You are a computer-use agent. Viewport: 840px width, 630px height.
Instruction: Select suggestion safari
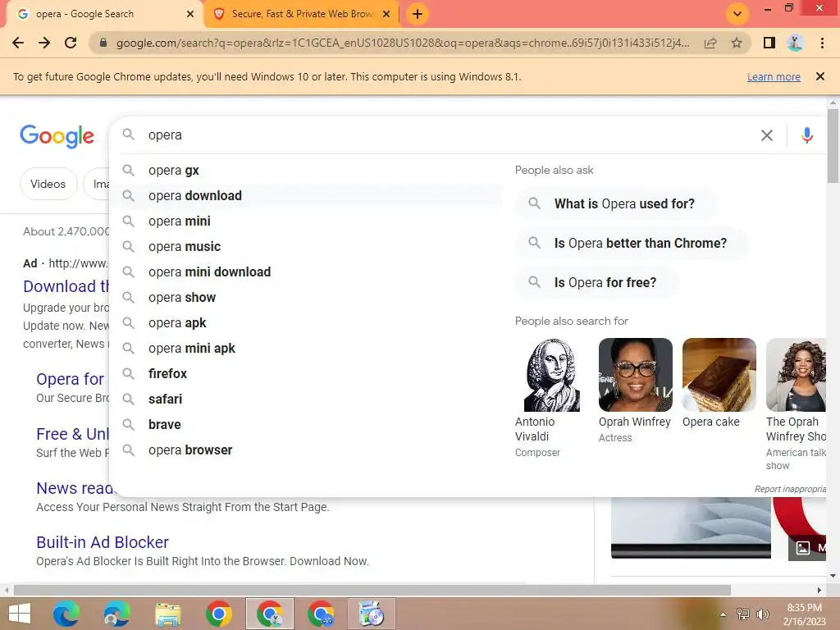tap(305, 399)
